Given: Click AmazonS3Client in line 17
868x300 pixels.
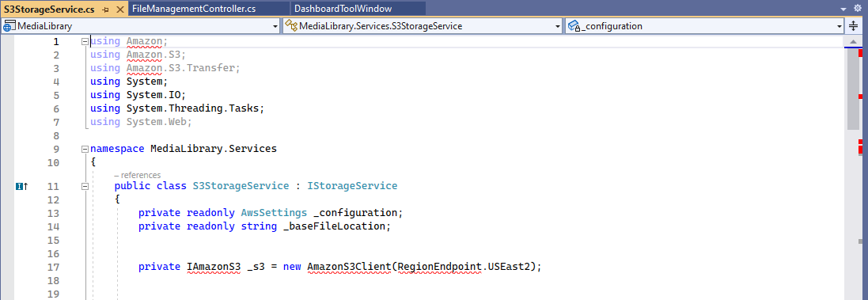Looking at the screenshot, I should (x=349, y=267).
